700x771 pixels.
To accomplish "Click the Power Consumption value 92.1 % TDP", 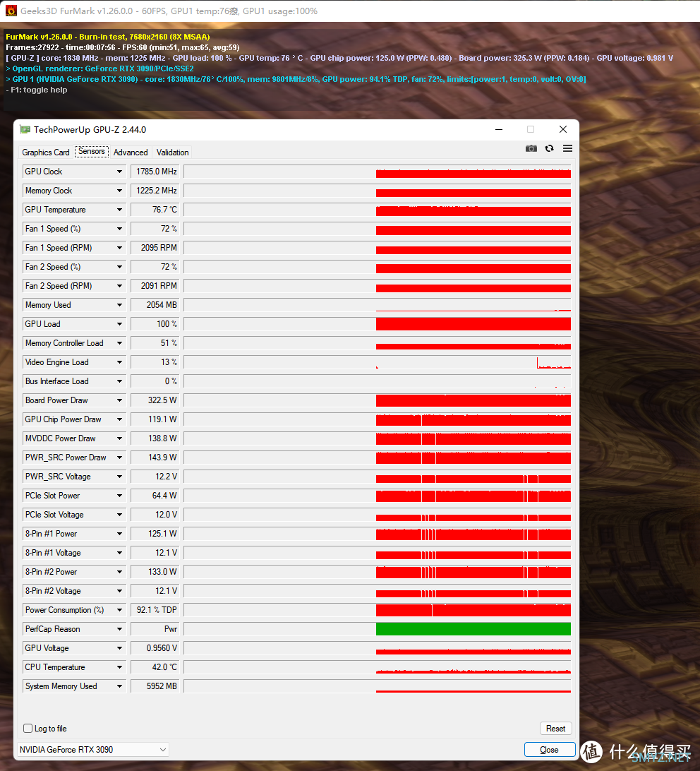I will (x=155, y=610).
